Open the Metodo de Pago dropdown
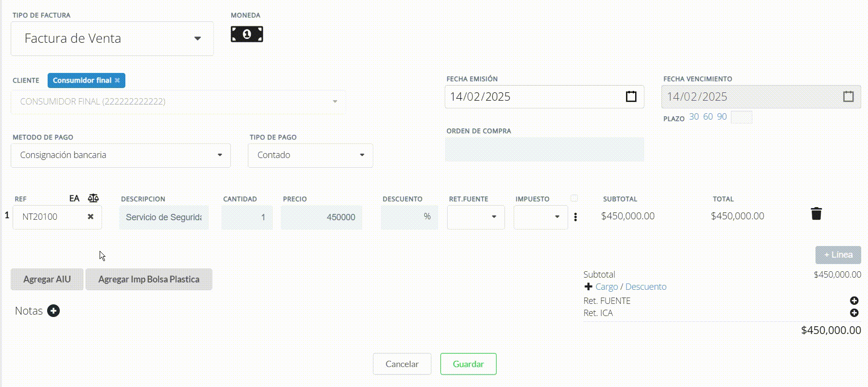Screen dimensions: 868x387 tap(220, 155)
